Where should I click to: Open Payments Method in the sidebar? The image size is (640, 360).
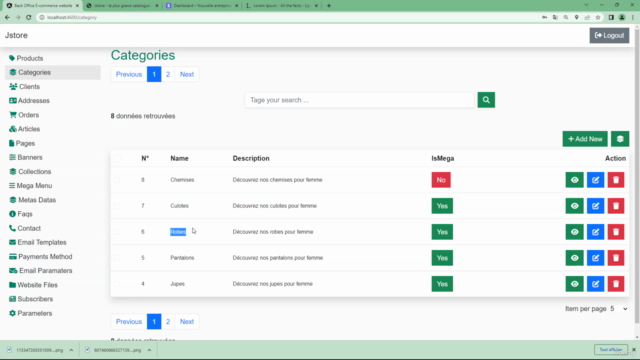click(41, 257)
